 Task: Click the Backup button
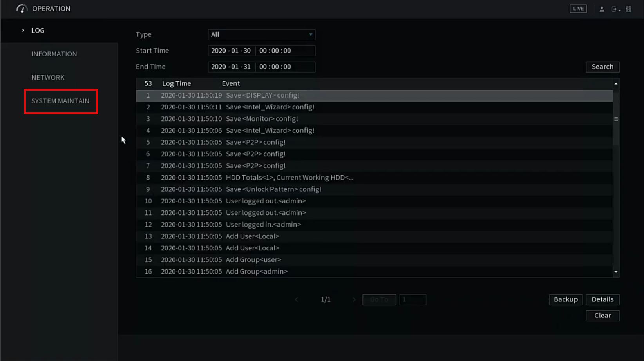[566, 299]
